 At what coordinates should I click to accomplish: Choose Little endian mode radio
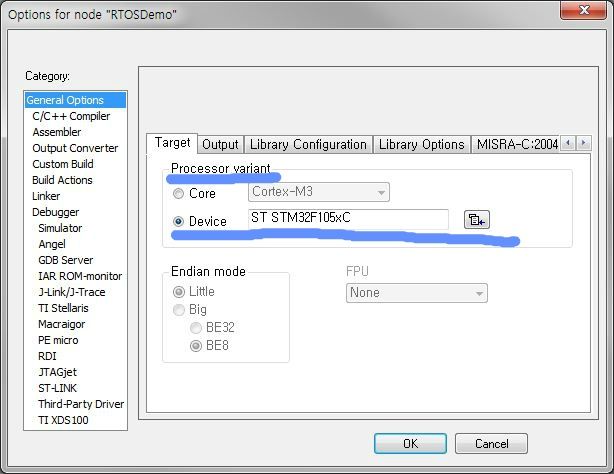click(x=179, y=292)
